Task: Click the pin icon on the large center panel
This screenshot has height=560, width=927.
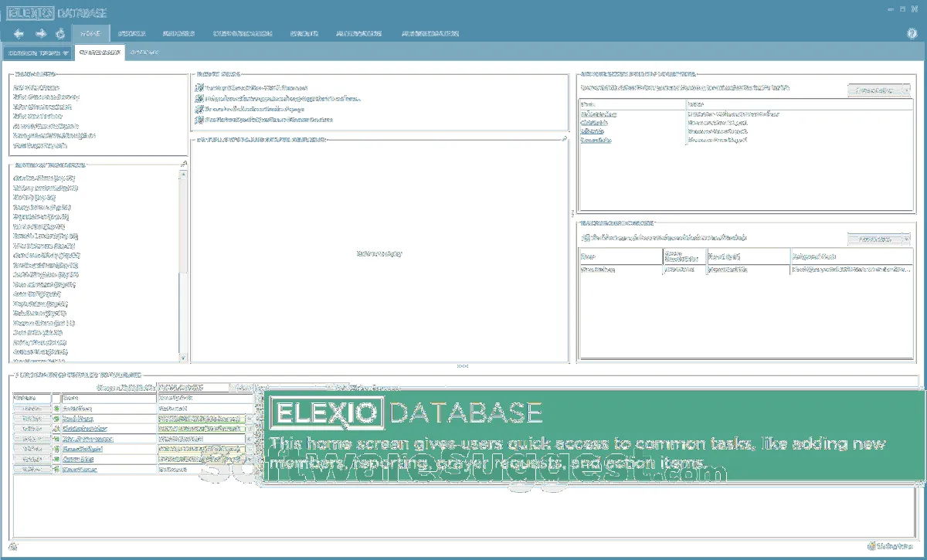Action: (565, 139)
